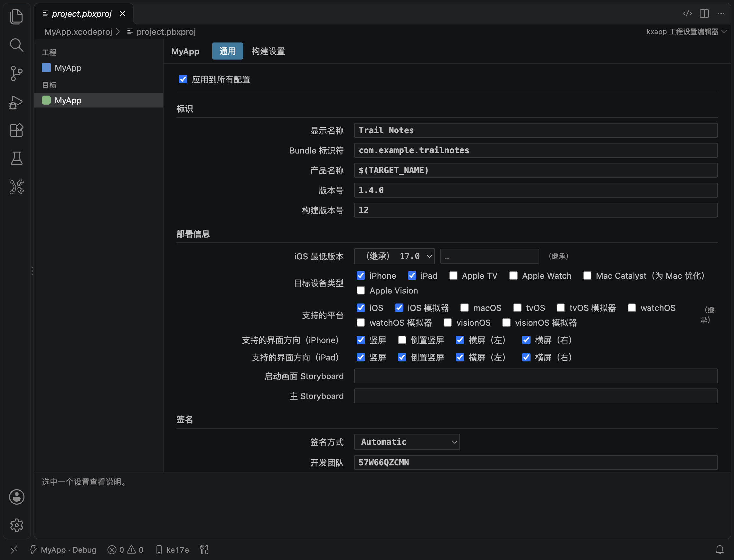
Task: Open the iOS 最低版本 dropdown
Action: 394,256
